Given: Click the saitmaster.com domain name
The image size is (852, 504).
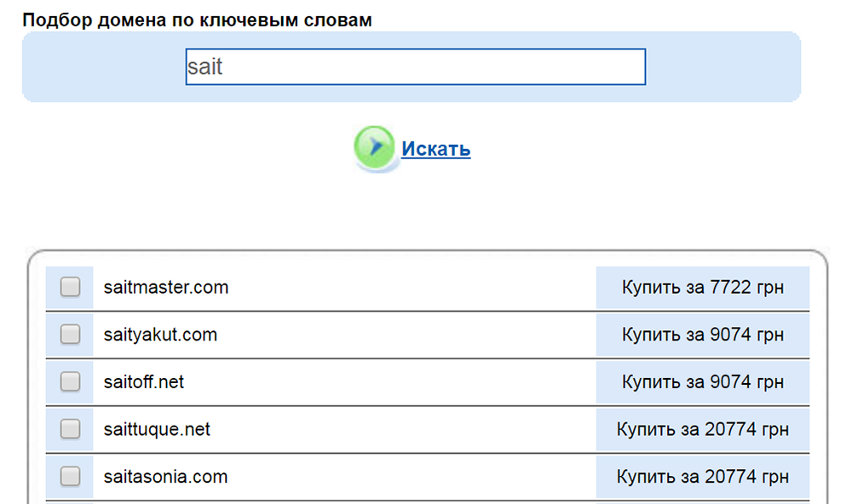Looking at the screenshot, I should point(166,288).
